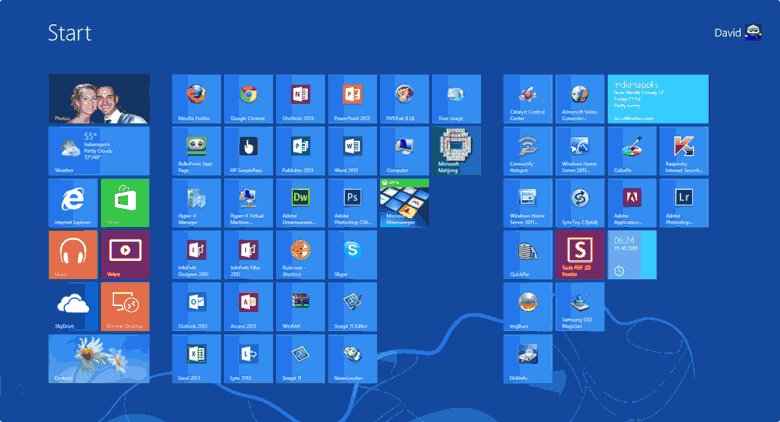Launch Word 2013
Viewport: 780px width, 422px height.
[x=352, y=151]
